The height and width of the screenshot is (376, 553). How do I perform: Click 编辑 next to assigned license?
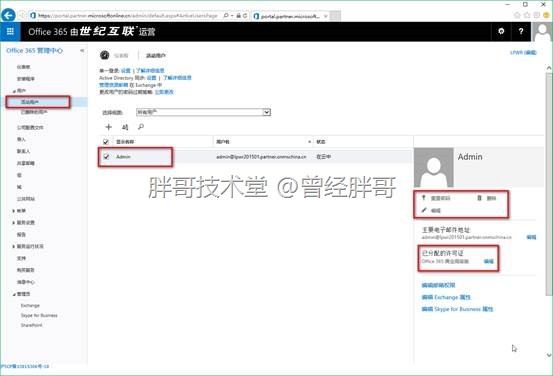[489, 261]
